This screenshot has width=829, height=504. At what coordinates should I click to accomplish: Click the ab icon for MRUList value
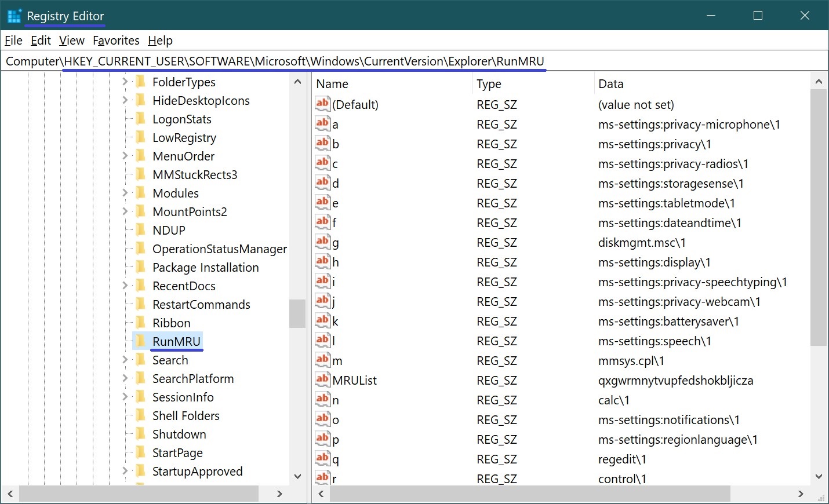pyautogui.click(x=323, y=379)
